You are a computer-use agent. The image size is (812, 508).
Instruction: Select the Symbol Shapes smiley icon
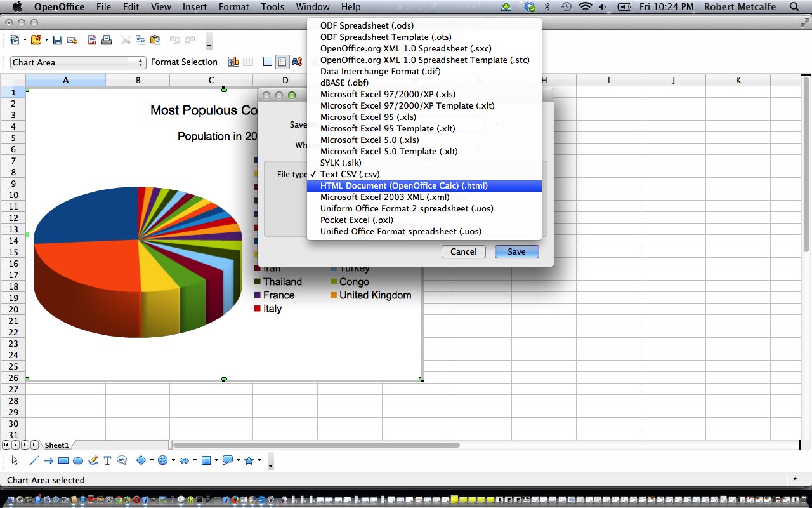pos(162,460)
